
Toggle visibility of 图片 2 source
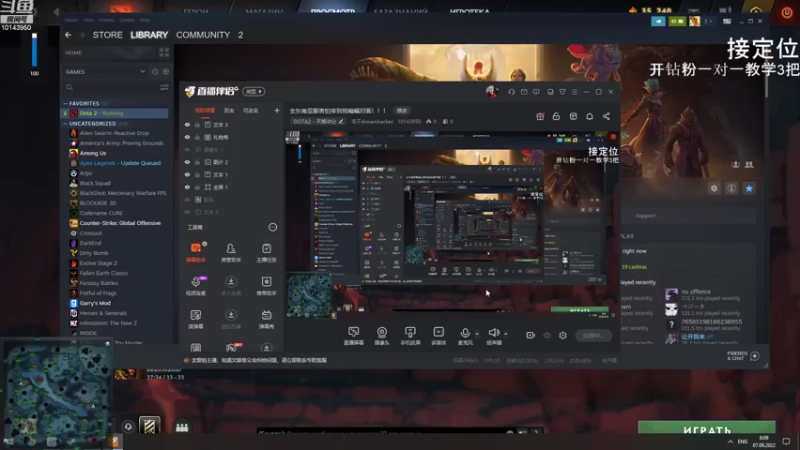[x=187, y=162]
